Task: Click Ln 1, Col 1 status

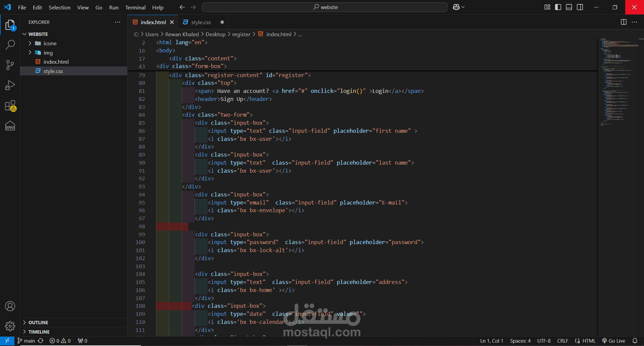Action: [x=492, y=341]
